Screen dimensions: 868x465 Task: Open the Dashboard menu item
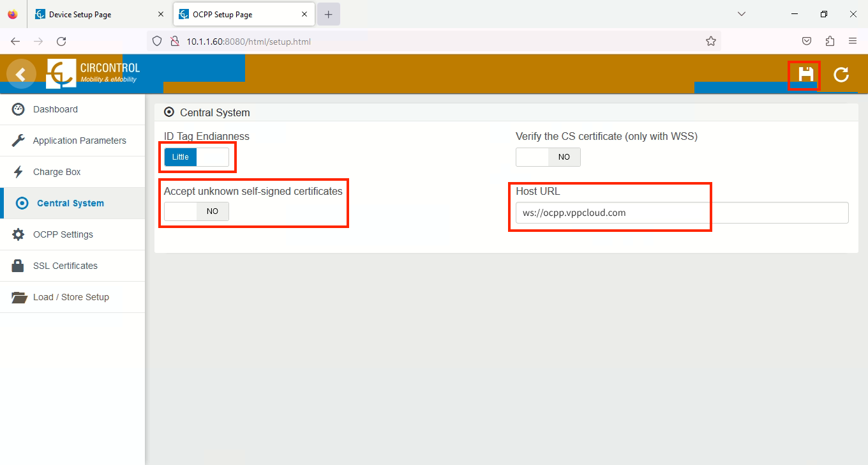click(56, 109)
